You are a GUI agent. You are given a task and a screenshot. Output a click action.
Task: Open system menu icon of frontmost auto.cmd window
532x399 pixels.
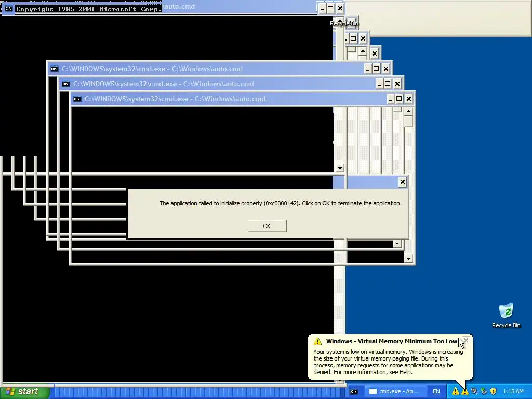pyautogui.click(x=77, y=99)
